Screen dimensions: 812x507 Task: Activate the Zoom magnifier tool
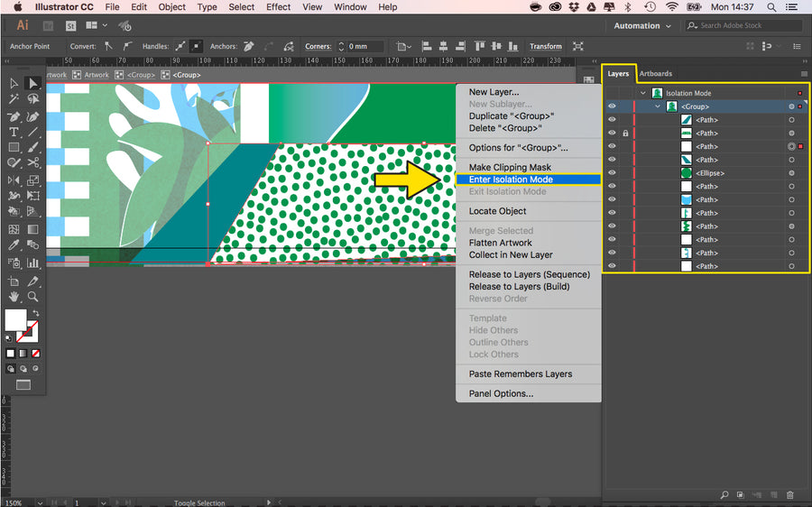pyautogui.click(x=33, y=296)
